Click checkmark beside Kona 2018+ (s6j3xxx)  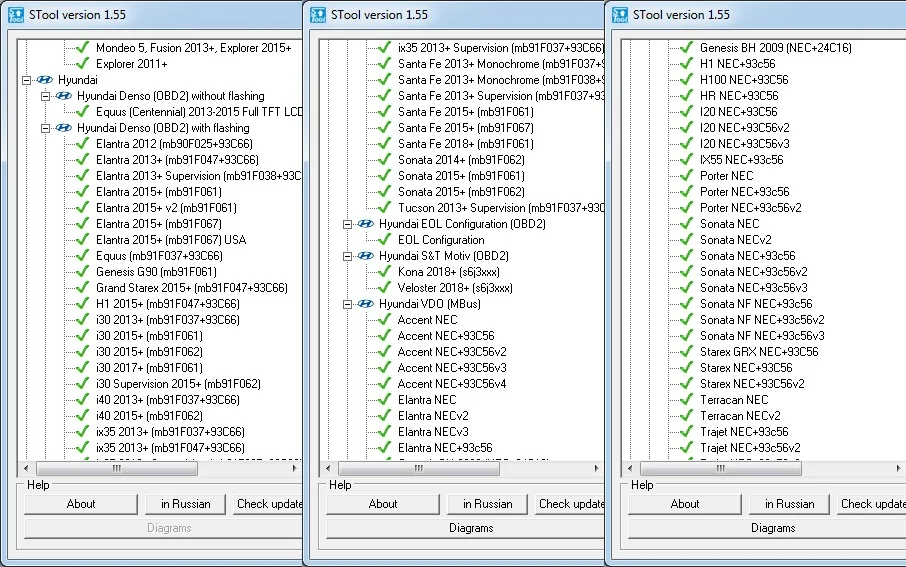coord(385,271)
